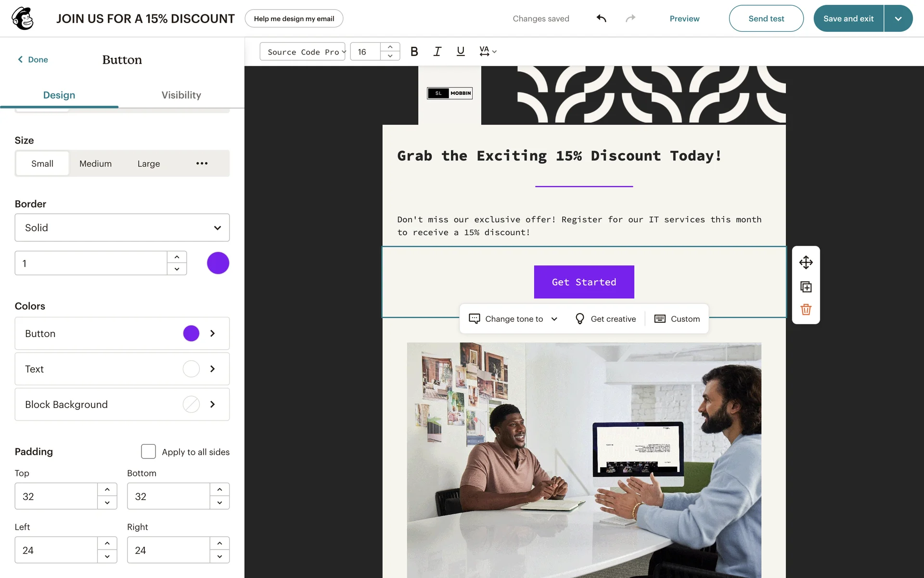Click the purple border color swatch
The image size is (924, 578).
[218, 263]
